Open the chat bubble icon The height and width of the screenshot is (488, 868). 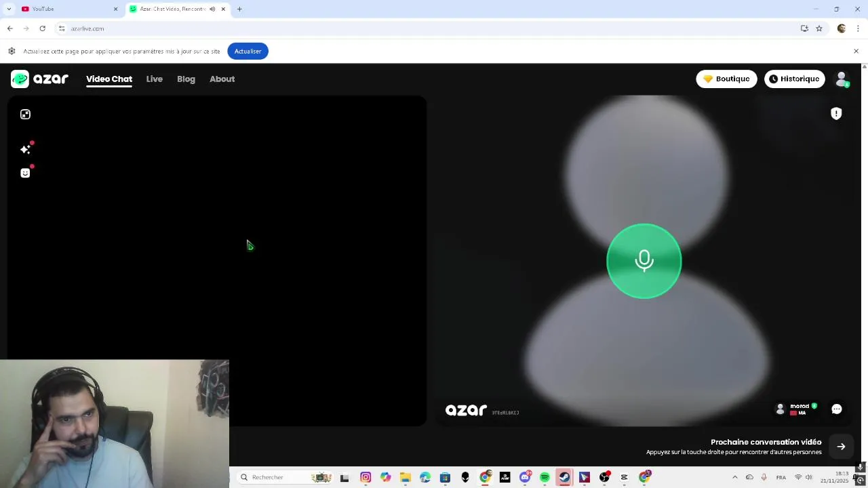click(837, 409)
